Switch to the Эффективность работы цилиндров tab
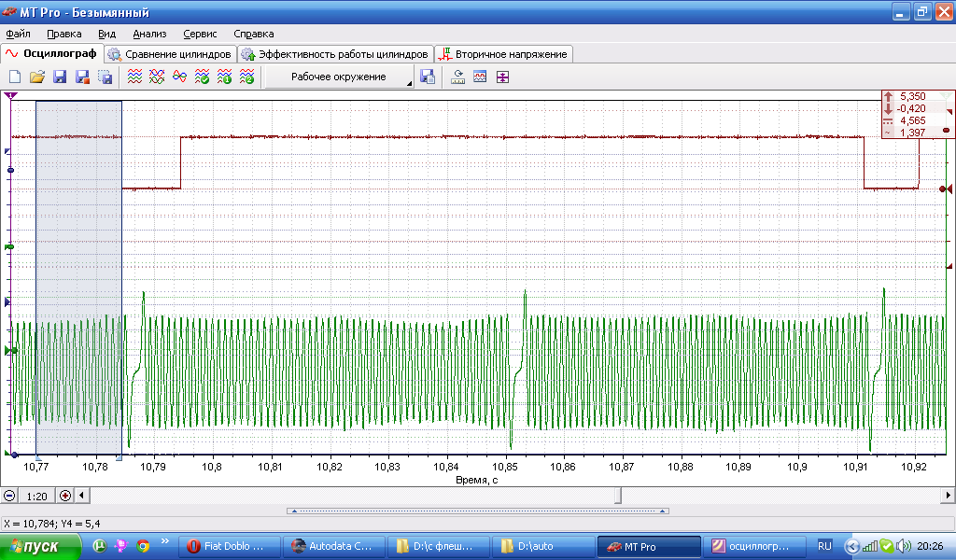Image resolution: width=956 pixels, height=560 pixels. click(335, 54)
